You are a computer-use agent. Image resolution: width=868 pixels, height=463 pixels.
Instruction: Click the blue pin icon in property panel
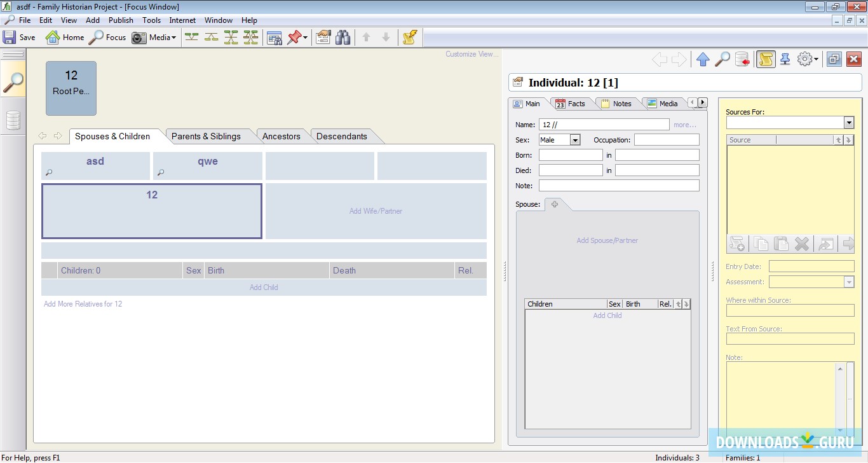(x=785, y=59)
